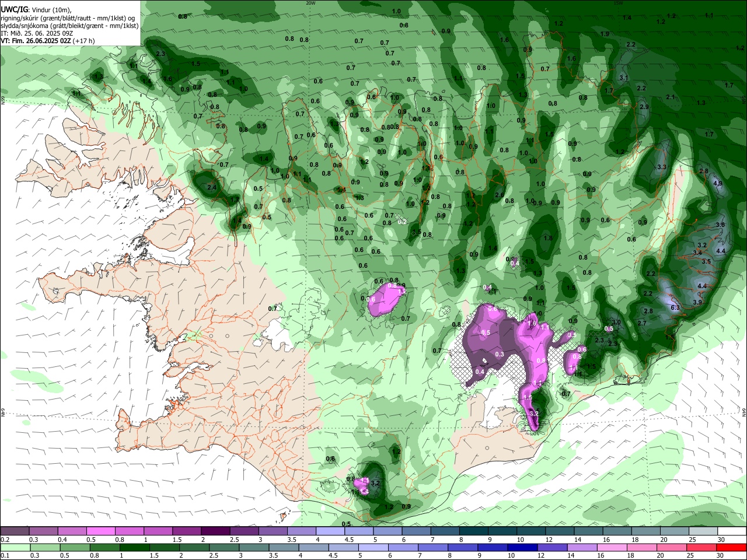This screenshot has height=560, width=747.
Task: Click the 2.7 precipitation value in the southeast
Action: pyautogui.click(x=642, y=323)
